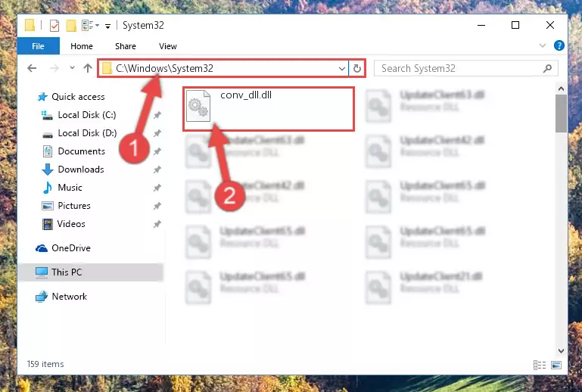Open the Customize Quick Access Toolbar dropdown
Screen dimensions: 582x392
coord(107,26)
